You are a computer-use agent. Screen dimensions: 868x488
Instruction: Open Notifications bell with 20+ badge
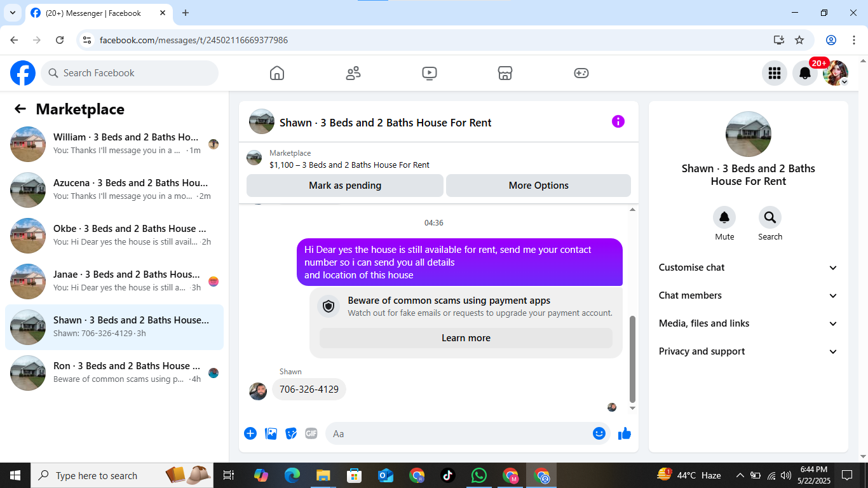click(805, 73)
